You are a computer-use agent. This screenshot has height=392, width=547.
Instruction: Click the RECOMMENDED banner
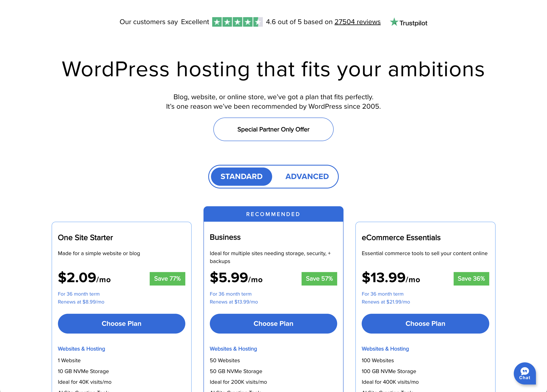(273, 214)
